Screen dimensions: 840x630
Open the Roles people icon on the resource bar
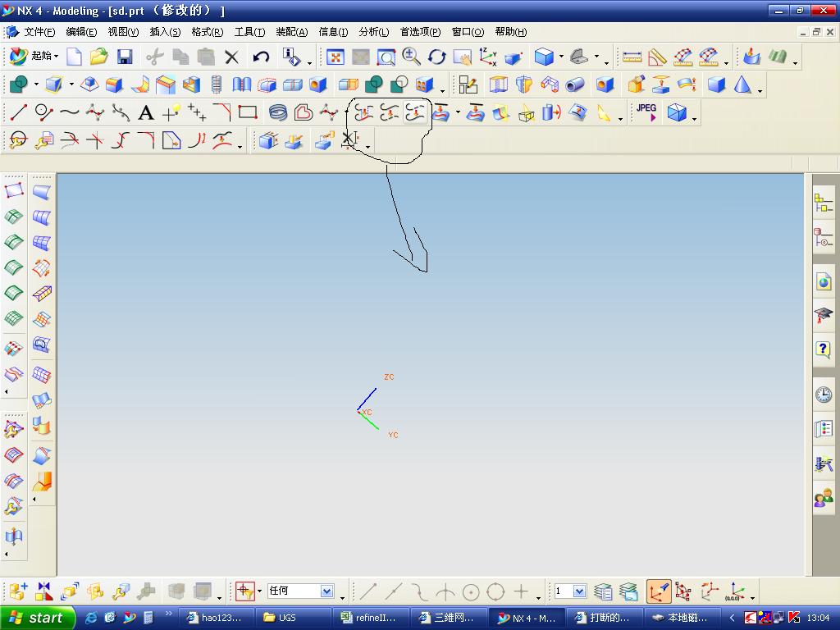[x=824, y=499]
